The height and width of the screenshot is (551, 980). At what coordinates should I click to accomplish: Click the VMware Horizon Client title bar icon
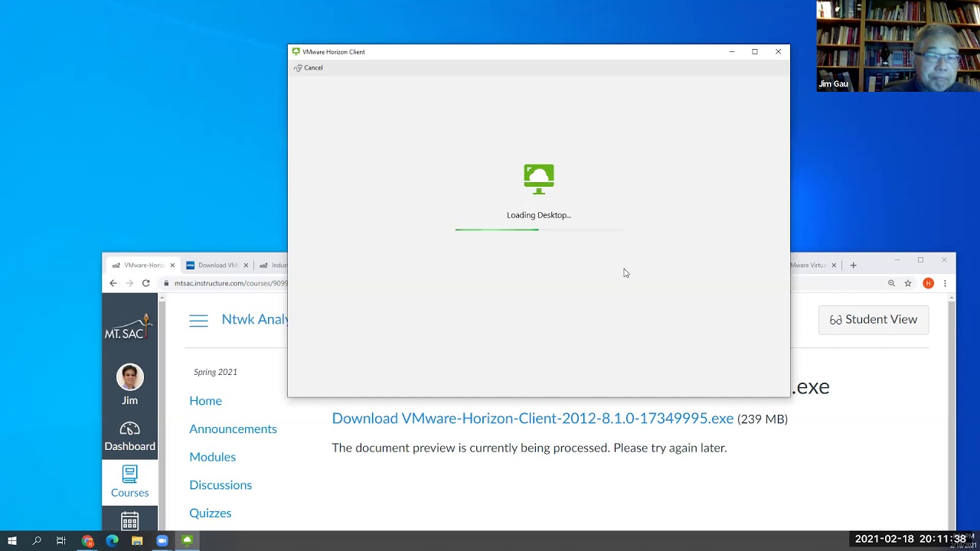pos(296,52)
